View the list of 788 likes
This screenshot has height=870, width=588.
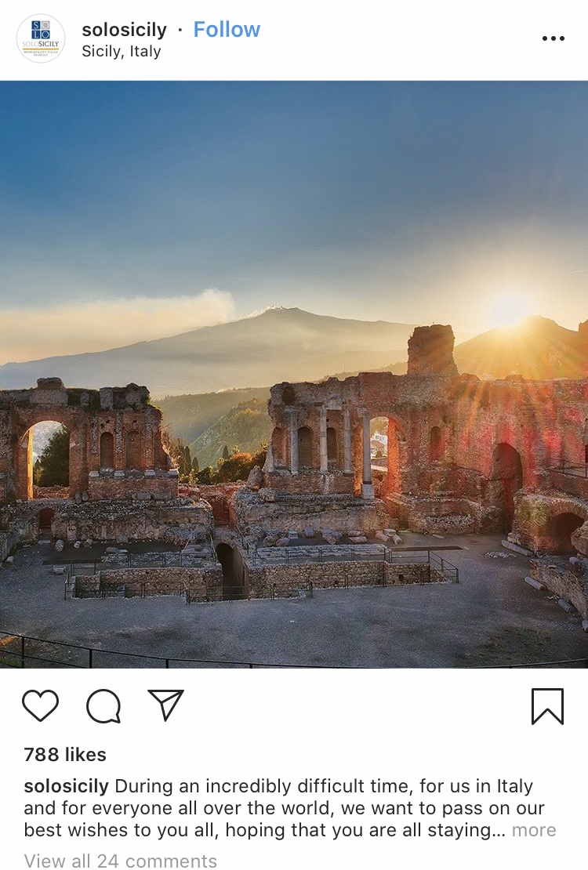[x=65, y=755]
